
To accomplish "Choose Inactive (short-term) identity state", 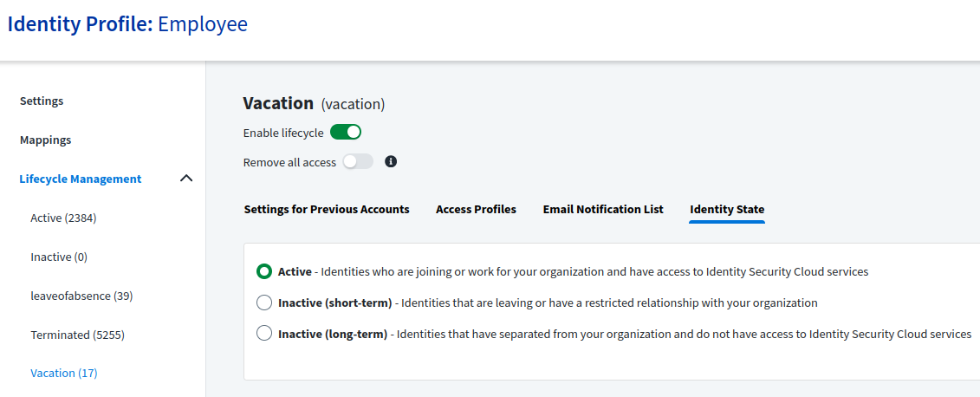I will click(x=264, y=303).
